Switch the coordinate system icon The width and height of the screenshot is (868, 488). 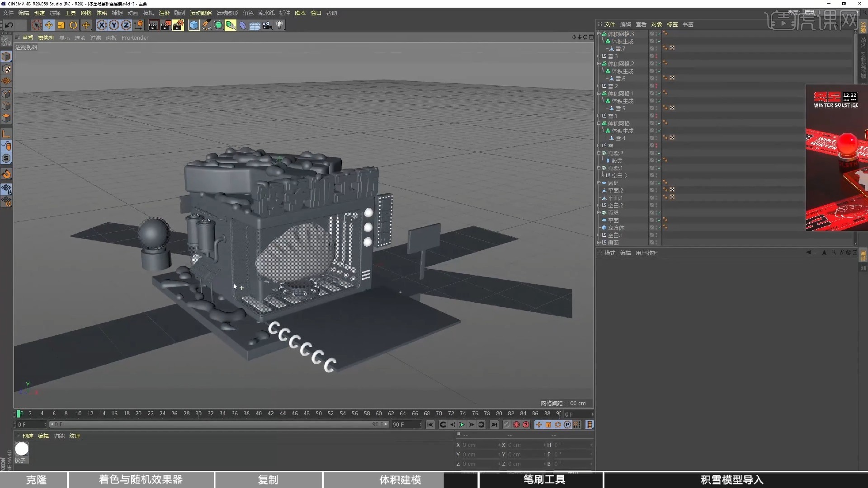click(139, 25)
